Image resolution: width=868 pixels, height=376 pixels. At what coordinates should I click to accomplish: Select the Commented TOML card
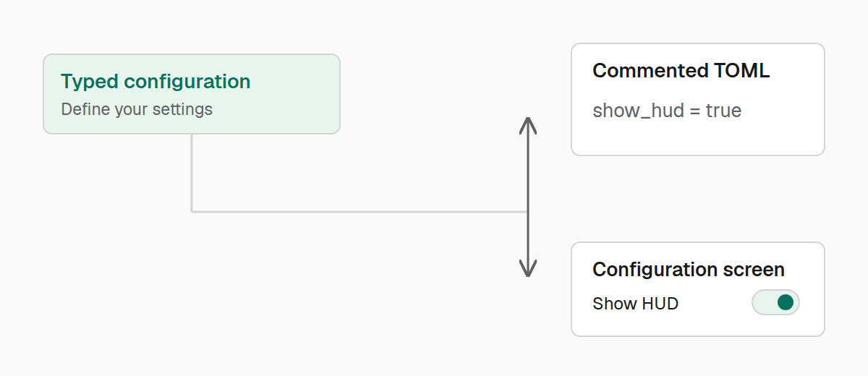click(698, 99)
